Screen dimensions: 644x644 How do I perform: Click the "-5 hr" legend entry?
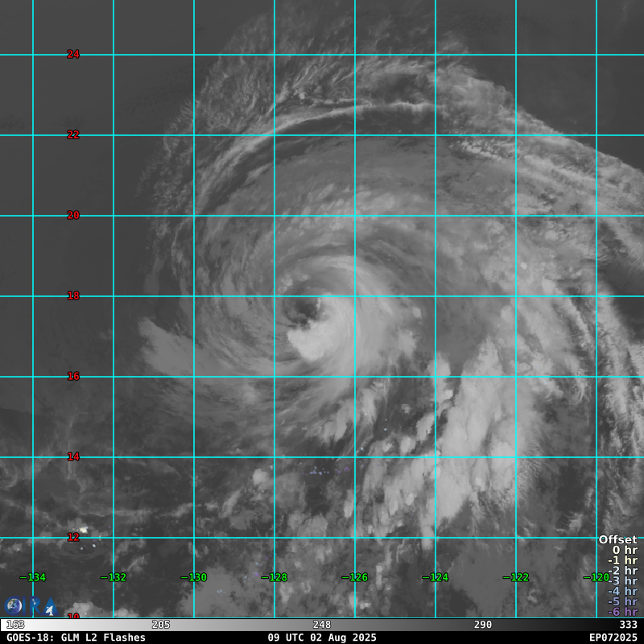(622, 601)
